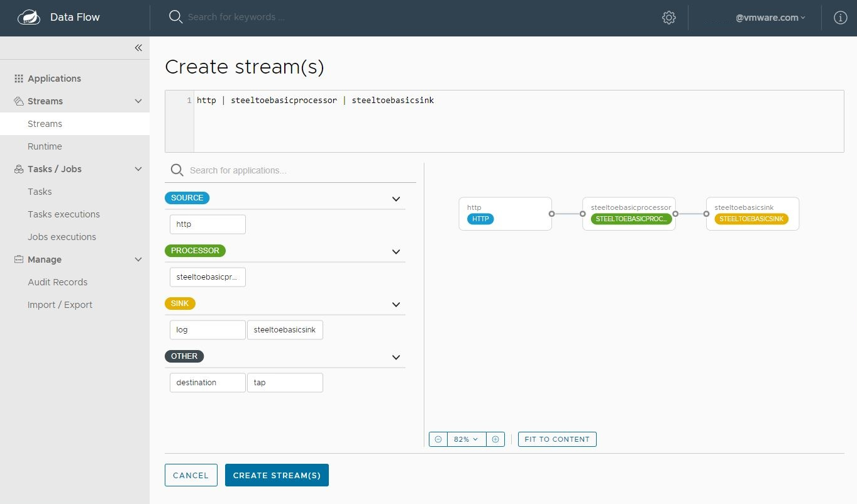Switch to the Tasks executions page
This screenshot has height=504, width=857.
(x=64, y=214)
